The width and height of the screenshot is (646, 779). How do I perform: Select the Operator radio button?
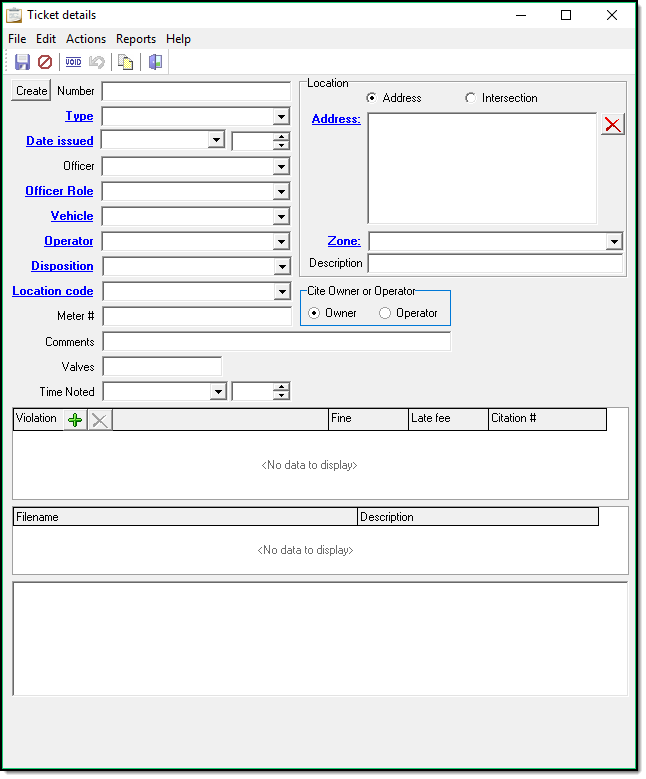385,313
